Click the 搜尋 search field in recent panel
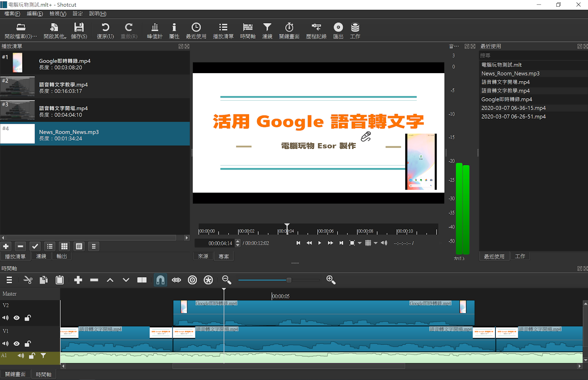Image resolution: width=588 pixels, height=380 pixels. click(533, 55)
